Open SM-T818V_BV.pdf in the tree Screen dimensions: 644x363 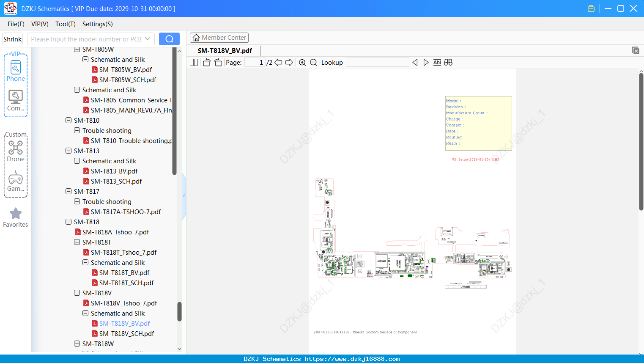coord(125,323)
